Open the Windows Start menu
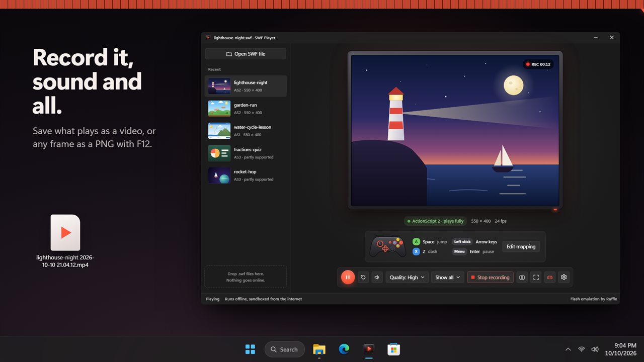Image resolution: width=644 pixels, height=362 pixels. click(250, 349)
